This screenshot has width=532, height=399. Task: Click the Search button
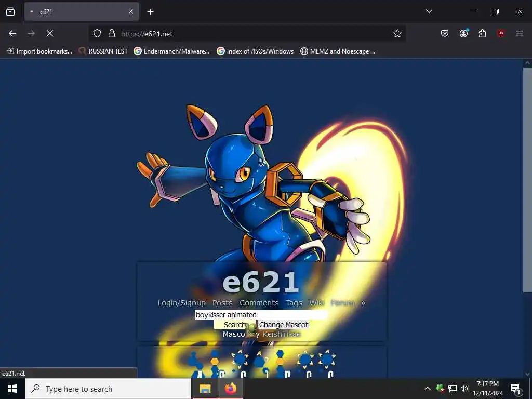tap(235, 325)
